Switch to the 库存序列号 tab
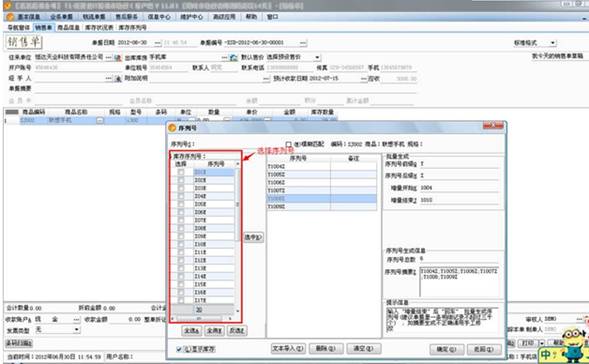The height and width of the screenshot is (364, 589). coord(132,27)
